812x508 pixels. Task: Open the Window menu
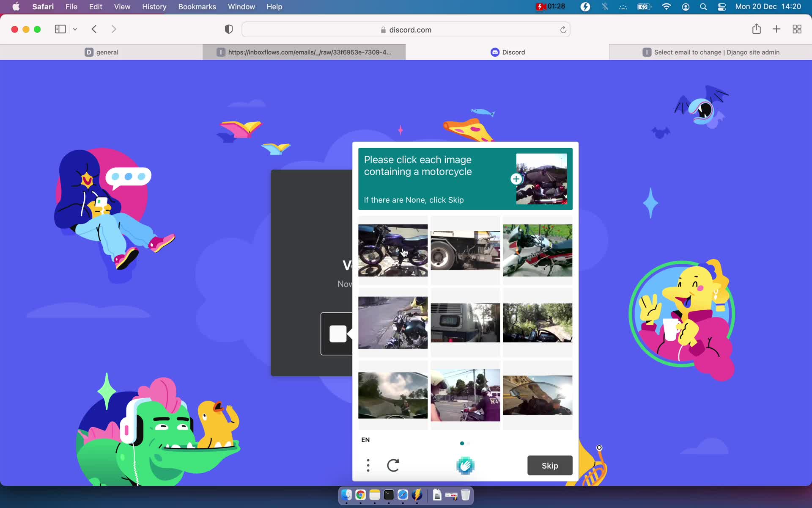[x=241, y=7]
